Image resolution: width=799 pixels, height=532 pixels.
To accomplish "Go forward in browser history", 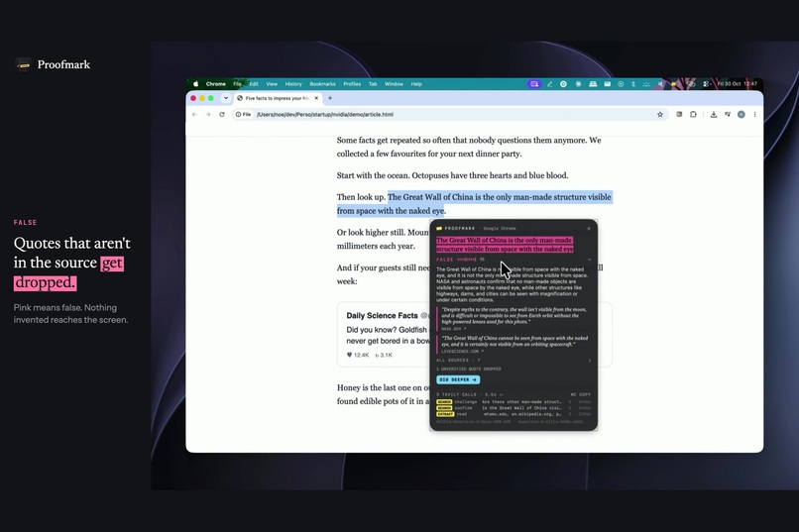I will [208, 115].
